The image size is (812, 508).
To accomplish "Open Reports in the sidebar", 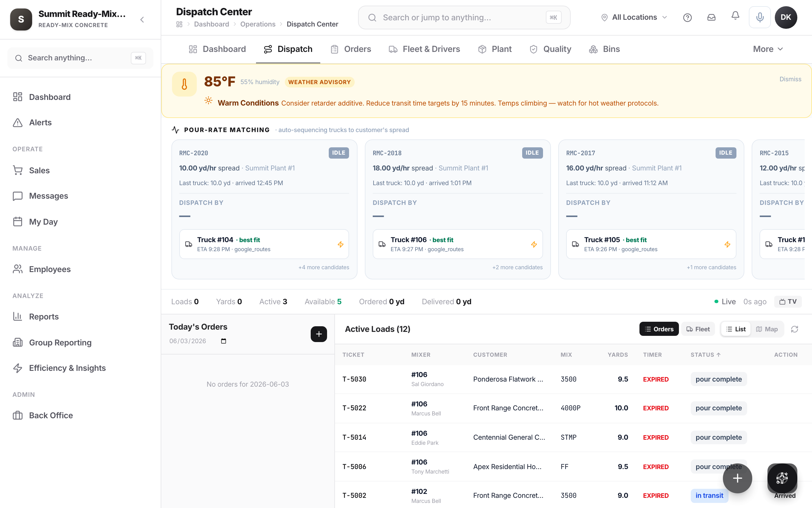I will click(81, 316).
